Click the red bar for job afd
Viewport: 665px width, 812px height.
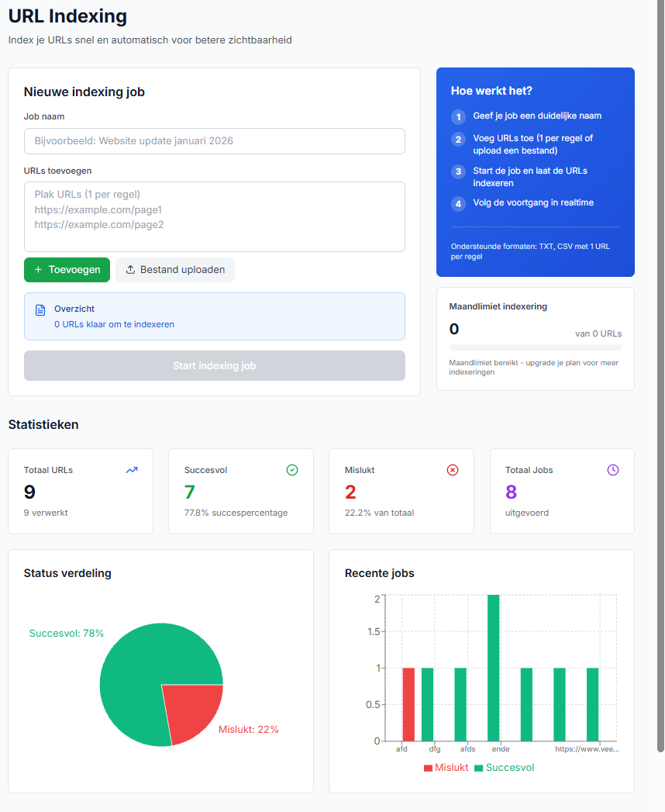pyautogui.click(x=408, y=704)
